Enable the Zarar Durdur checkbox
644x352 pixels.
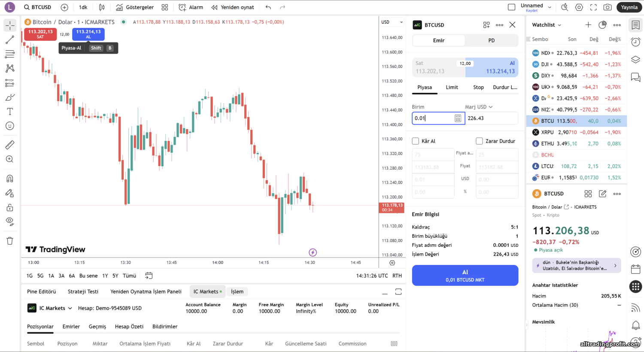coord(479,141)
